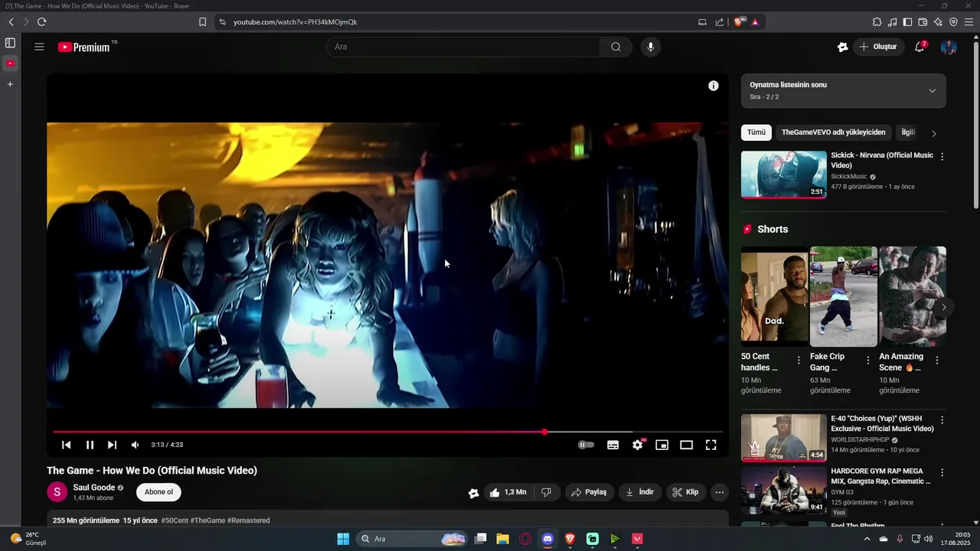Open Discord from Windows taskbar
The width and height of the screenshot is (980, 551).
tap(547, 539)
